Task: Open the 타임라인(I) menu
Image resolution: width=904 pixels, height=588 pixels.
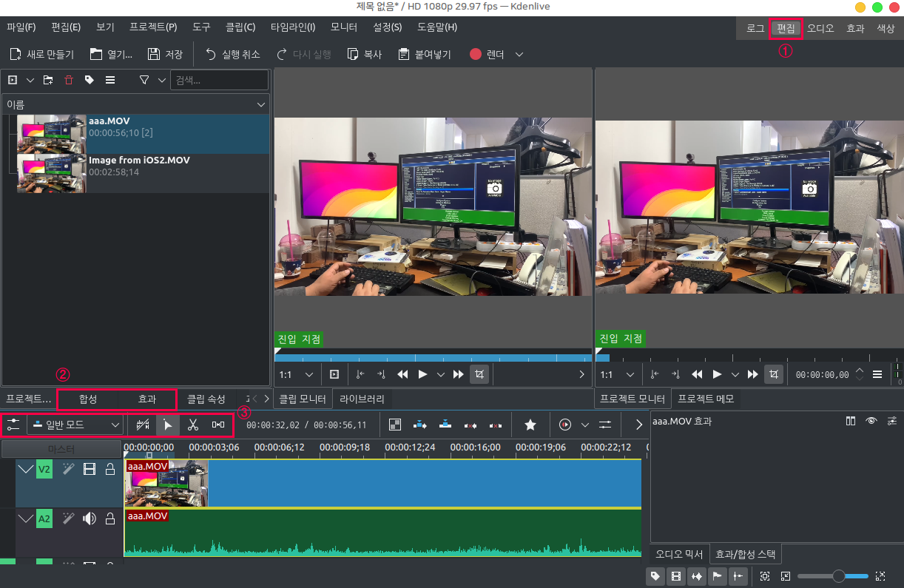Action: [292, 27]
